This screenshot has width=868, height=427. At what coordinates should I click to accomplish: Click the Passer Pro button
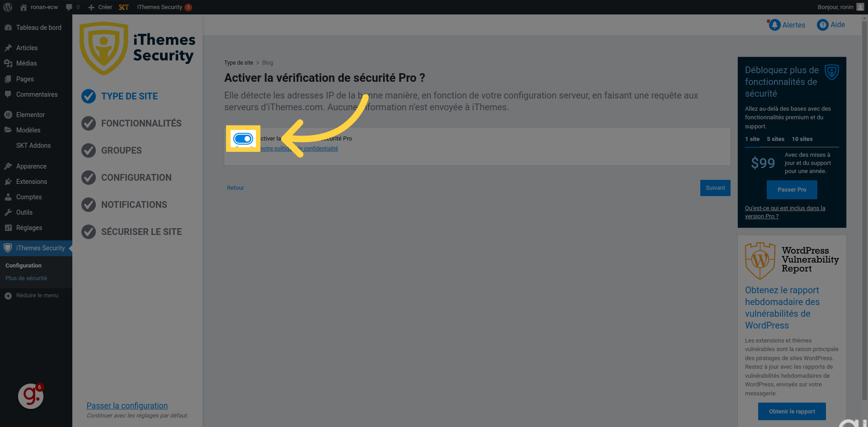click(x=792, y=190)
